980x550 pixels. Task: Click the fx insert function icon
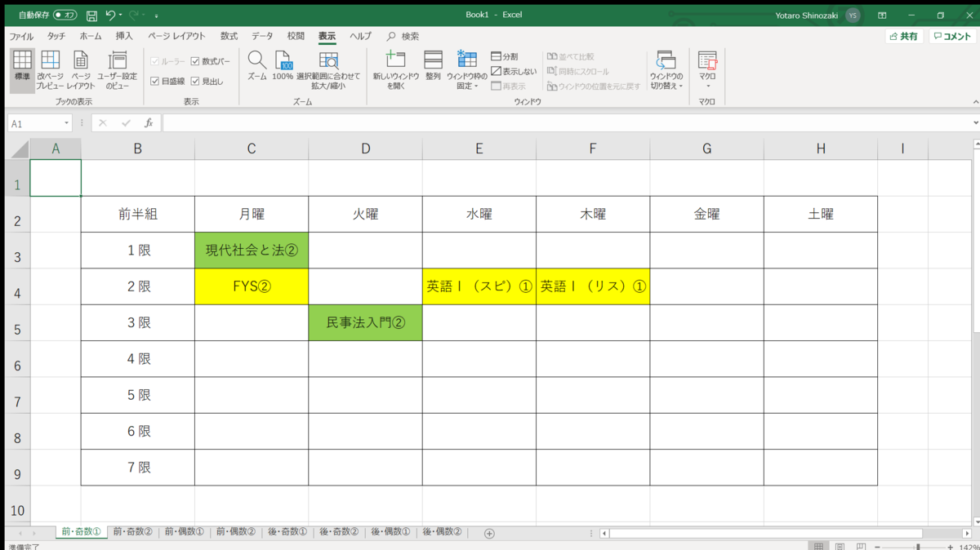tap(149, 123)
